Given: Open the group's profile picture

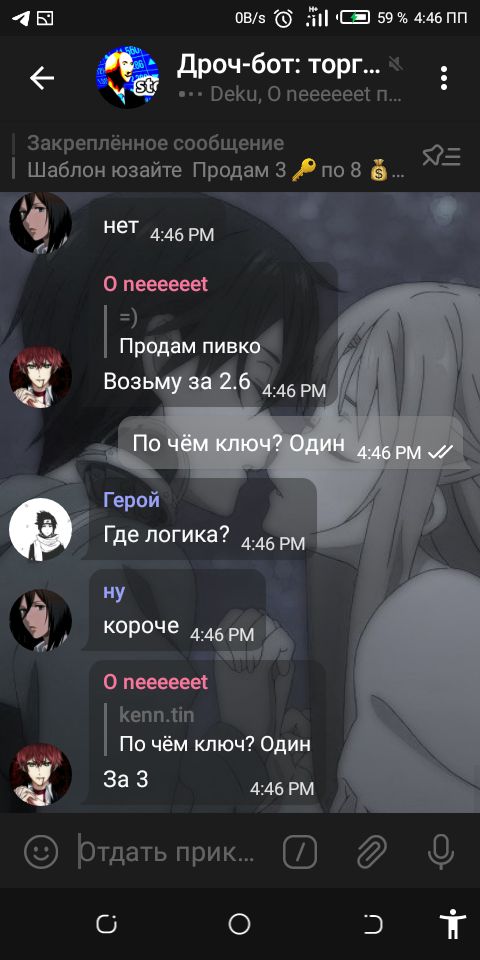Looking at the screenshot, I should pos(128,78).
